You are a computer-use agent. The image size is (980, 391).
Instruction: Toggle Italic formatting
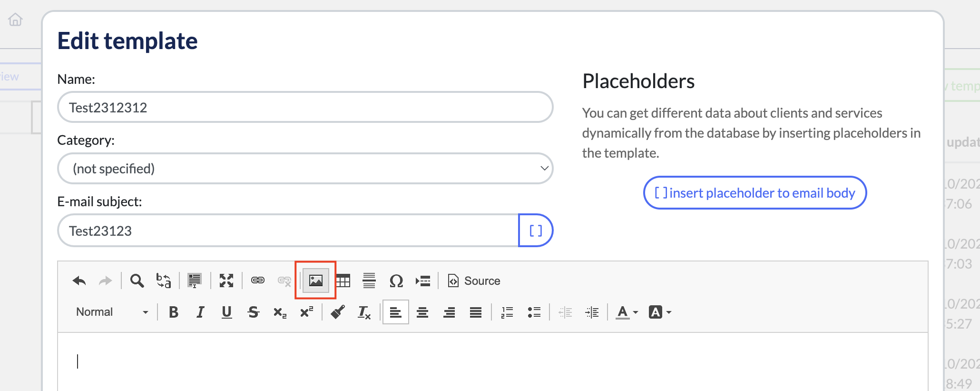[x=200, y=312]
